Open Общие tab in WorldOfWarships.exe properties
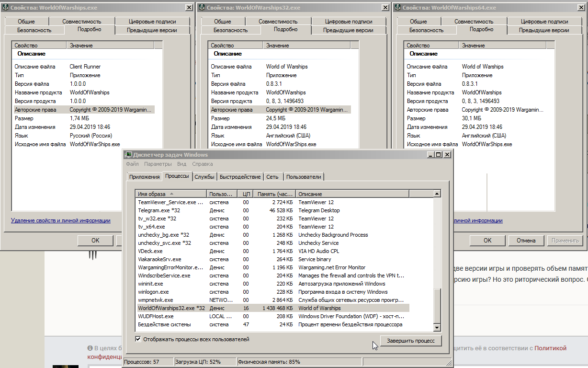588x368 pixels. click(x=26, y=22)
